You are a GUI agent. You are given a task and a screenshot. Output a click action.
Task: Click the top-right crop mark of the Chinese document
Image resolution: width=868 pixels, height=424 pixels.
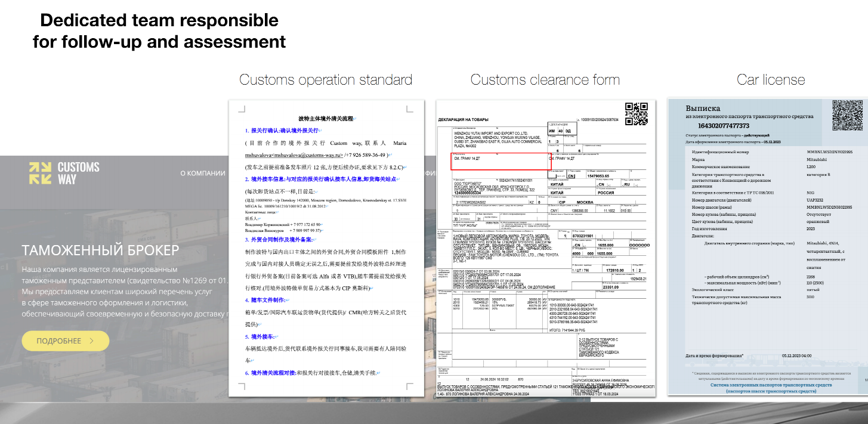pyautogui.click(x=410, y=109)
